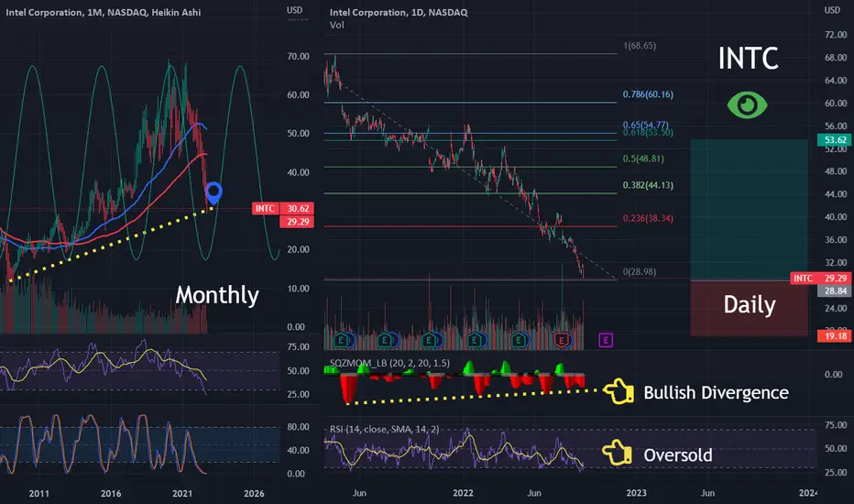Viewport: 854px width, 504px height.
Task: Click 2011 on the monthly time axis
Action: (x=38, y=494)
